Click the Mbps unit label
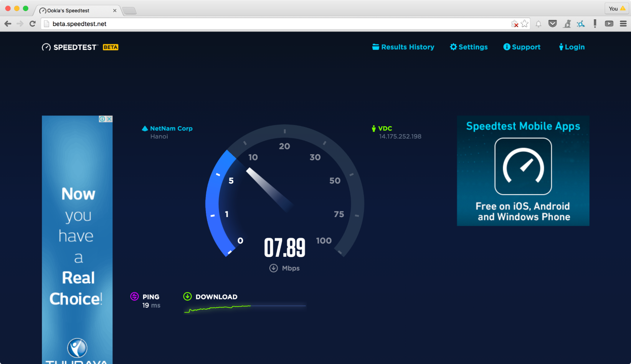The width and height of the screenshot is (631, 364). (x=291, y=268)
